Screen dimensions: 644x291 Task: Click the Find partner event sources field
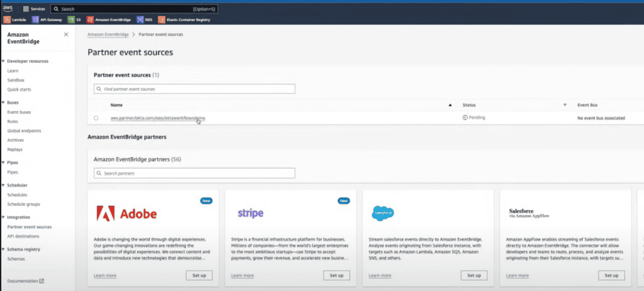tap(194, 89)
